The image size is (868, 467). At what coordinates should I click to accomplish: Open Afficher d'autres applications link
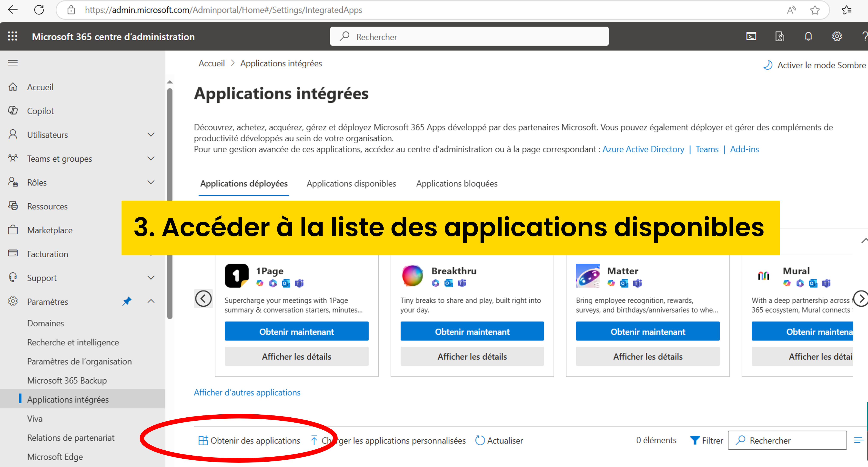pos(247,393)
